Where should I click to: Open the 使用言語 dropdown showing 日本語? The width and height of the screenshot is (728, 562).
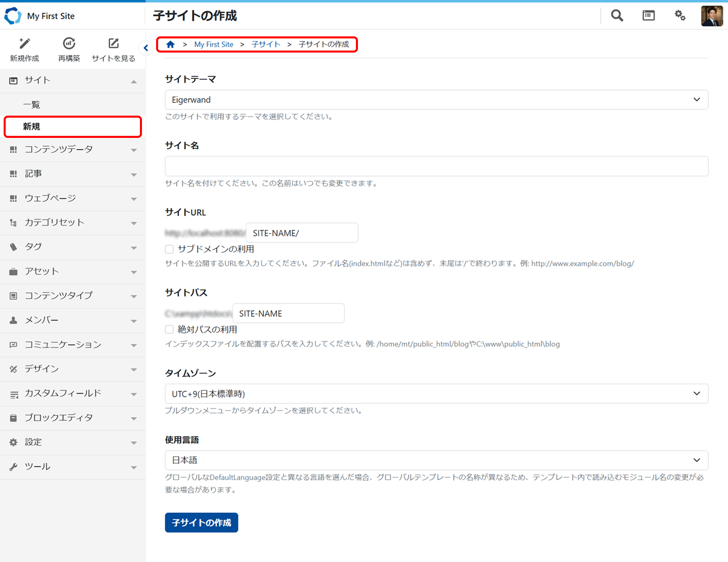(436, 460)
